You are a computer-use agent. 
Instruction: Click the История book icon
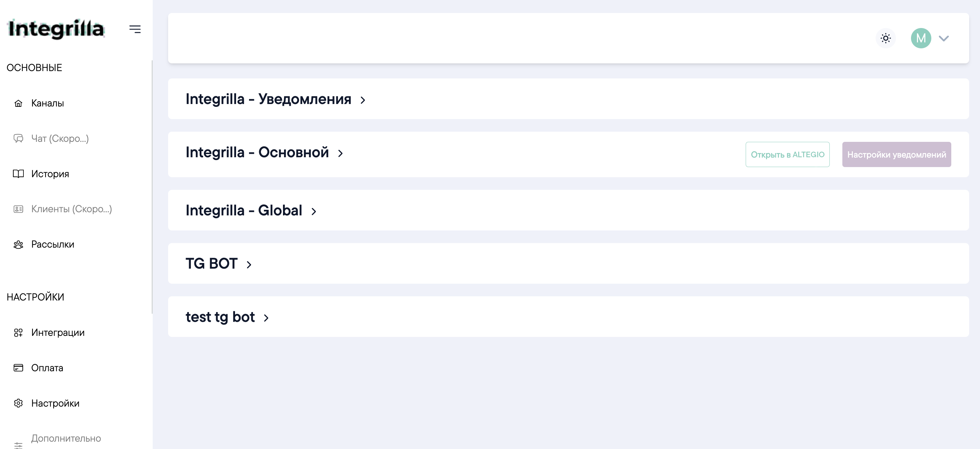tap(18, 174)
